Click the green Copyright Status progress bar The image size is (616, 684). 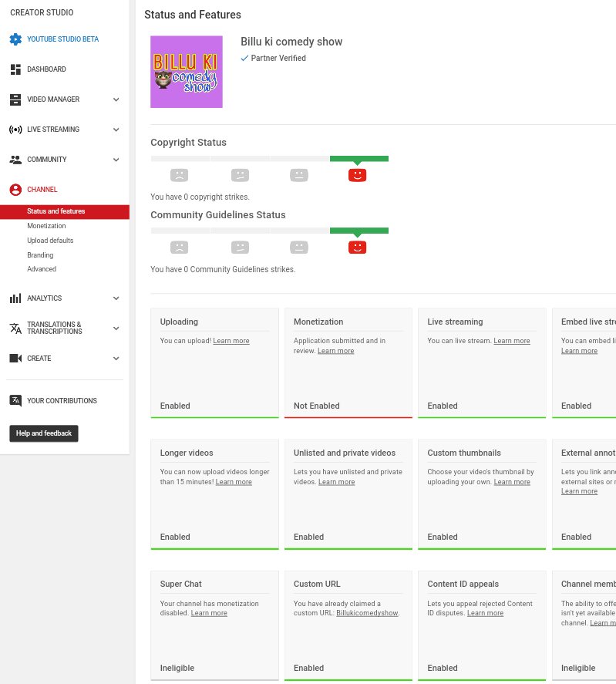click(359, 159)
